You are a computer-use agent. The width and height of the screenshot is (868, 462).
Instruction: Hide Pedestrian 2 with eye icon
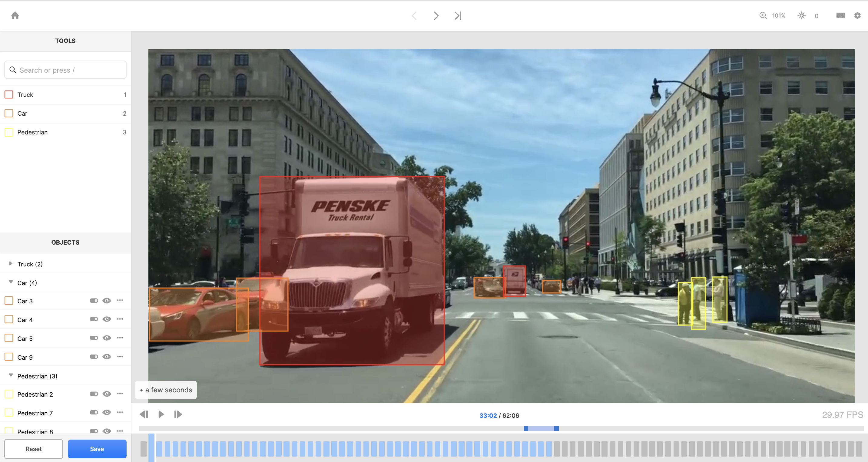click(107, 394)
